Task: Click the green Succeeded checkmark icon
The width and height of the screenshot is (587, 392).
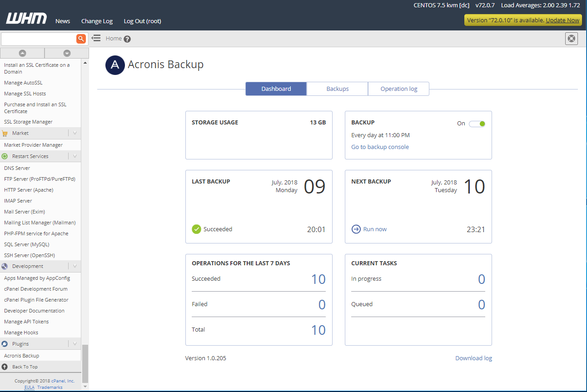Action: point(196,229)
